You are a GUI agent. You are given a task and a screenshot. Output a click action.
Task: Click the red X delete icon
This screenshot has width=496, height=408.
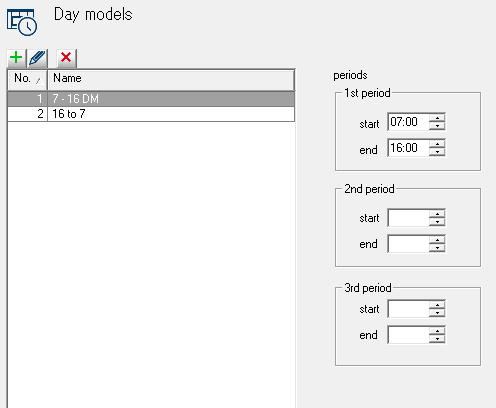[x=66, y=58]
